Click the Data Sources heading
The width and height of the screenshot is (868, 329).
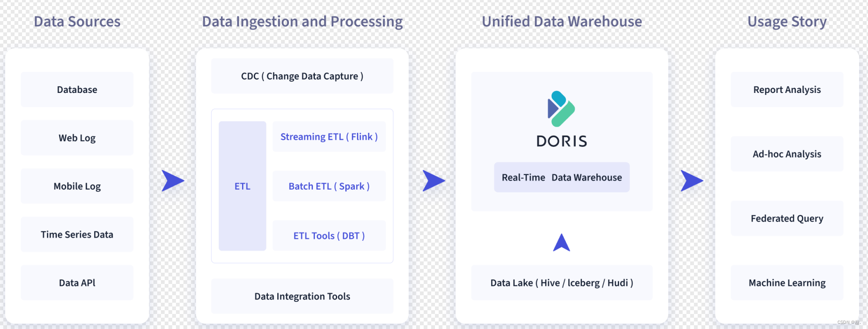tap(77, 22)
